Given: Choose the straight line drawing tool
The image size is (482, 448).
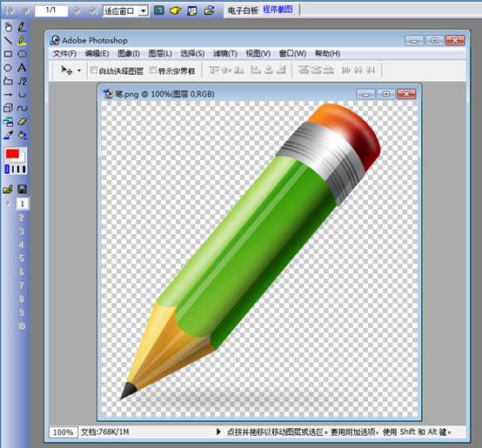Looking at the screenshot, I should click(x=8, y=41).
